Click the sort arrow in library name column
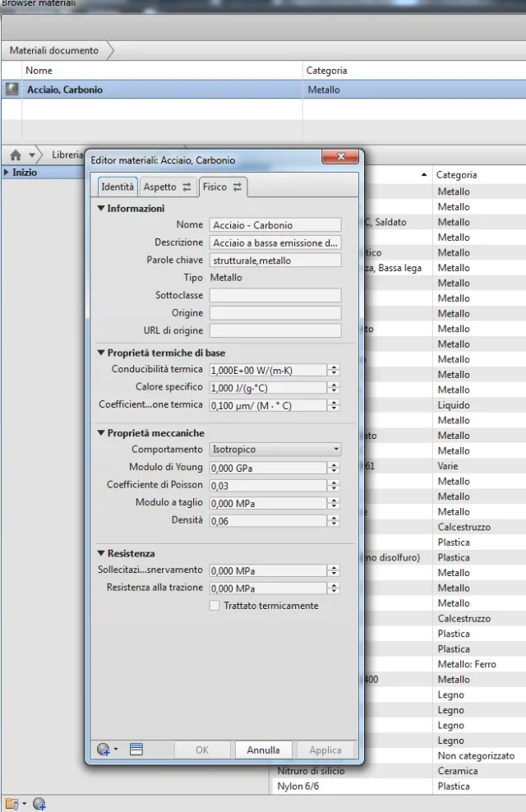 tap(424, 174)
